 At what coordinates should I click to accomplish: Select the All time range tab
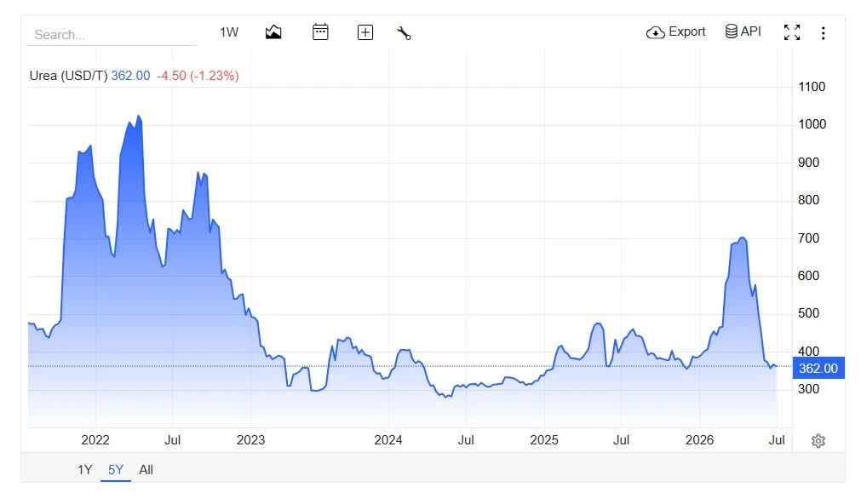pyautogui.click(x=146, y=469)
